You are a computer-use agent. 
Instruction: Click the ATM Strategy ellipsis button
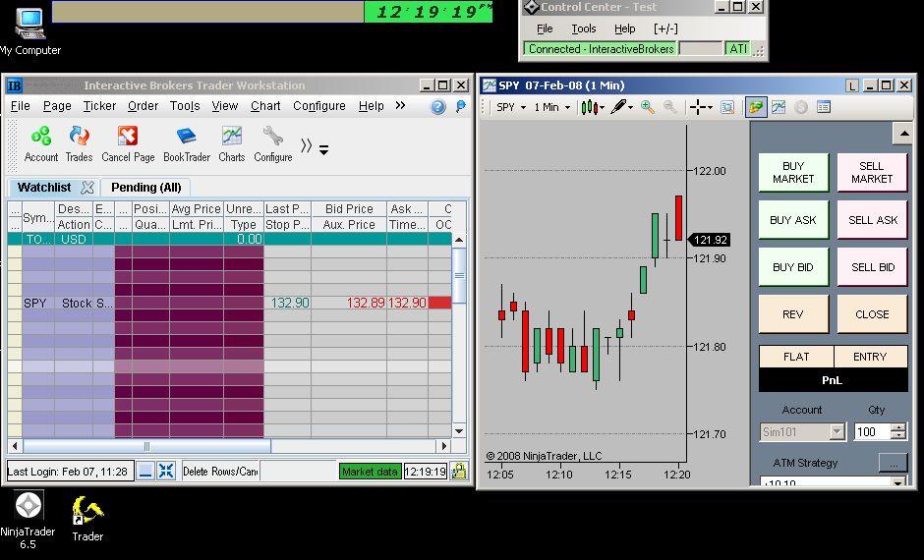893,463
